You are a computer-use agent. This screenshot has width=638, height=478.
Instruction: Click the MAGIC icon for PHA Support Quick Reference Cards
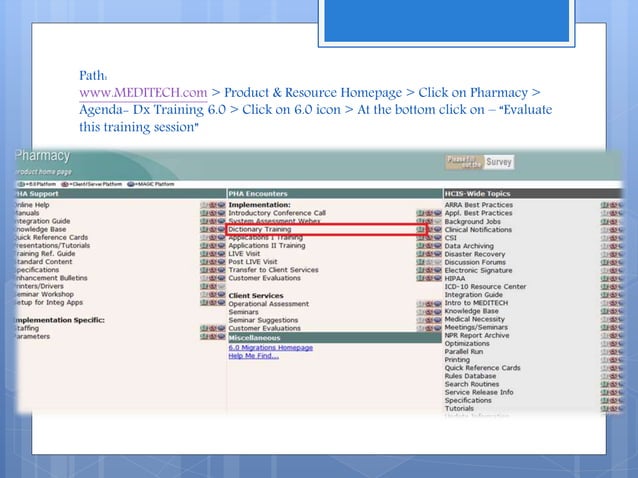pyautogui.click(x=221, y=238)
